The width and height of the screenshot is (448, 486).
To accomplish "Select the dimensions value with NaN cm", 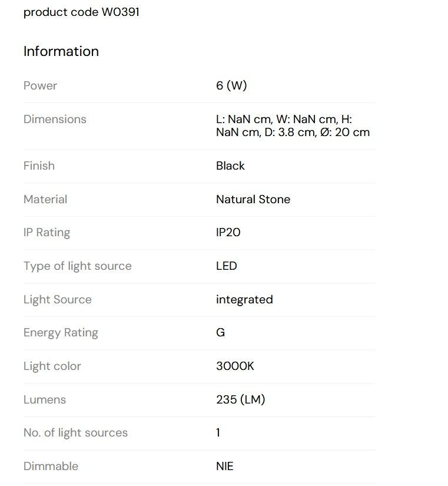I will coord(293,126).
